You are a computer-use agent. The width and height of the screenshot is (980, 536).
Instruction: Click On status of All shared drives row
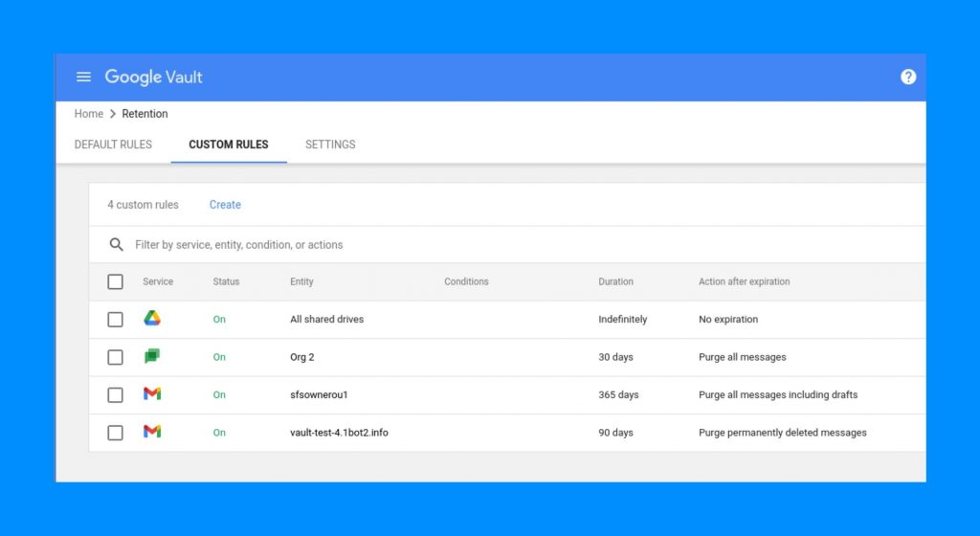[x=219, y=320]
